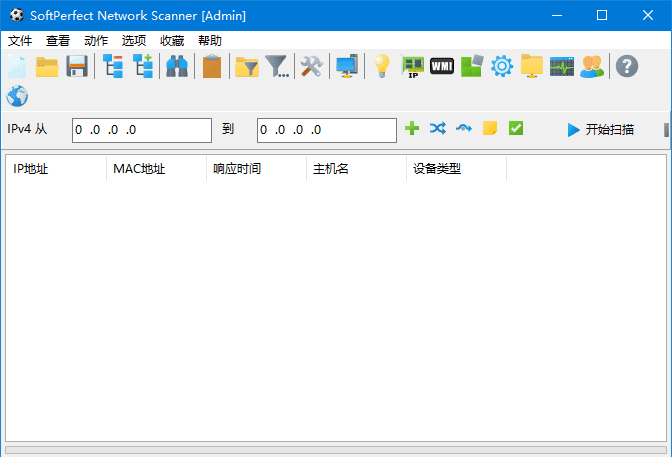The width and height of the screenshot is (672, 457).
Task: Click the folder with funnel filter icon
Action: tap(247, 67)
